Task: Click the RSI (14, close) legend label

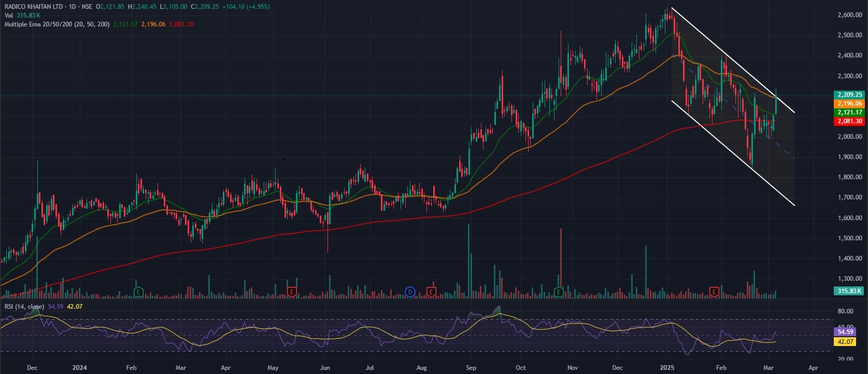Action: pyautogui.click(x=24, y=307)
